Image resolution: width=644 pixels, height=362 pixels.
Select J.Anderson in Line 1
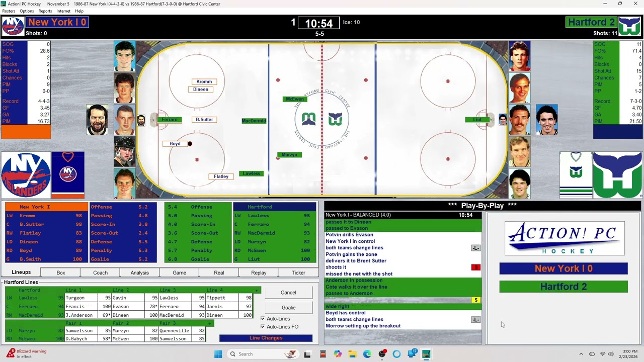tap(82, 315)
